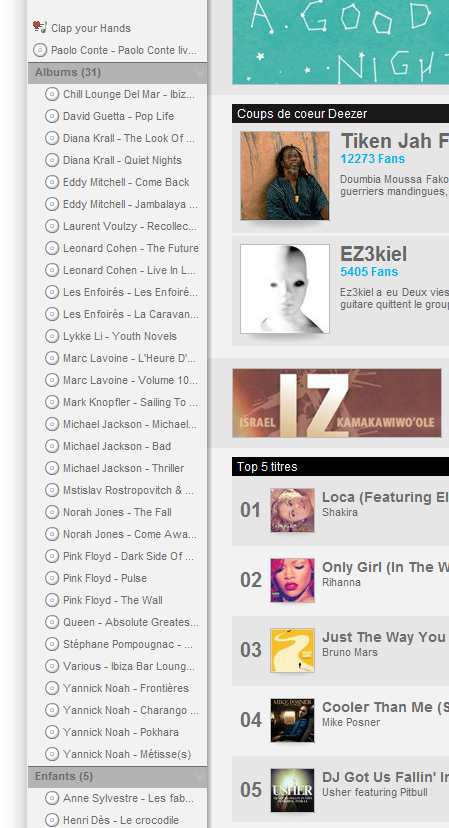Screen dimensions: 449x828
Task: Open the 12273 Fans link
Action: pos(372,159)
